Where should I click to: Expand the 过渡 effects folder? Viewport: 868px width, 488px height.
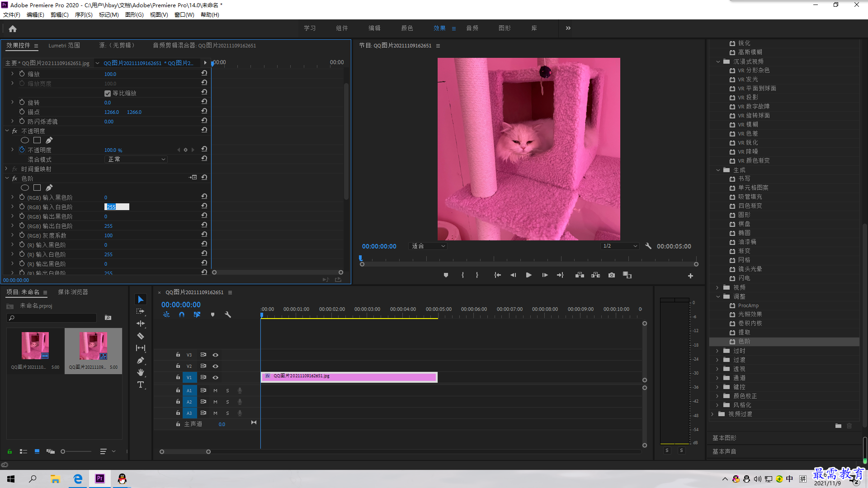point(717,360)
